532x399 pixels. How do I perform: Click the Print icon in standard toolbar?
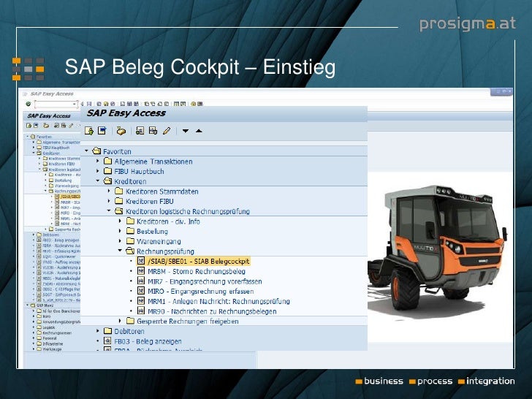123,104
